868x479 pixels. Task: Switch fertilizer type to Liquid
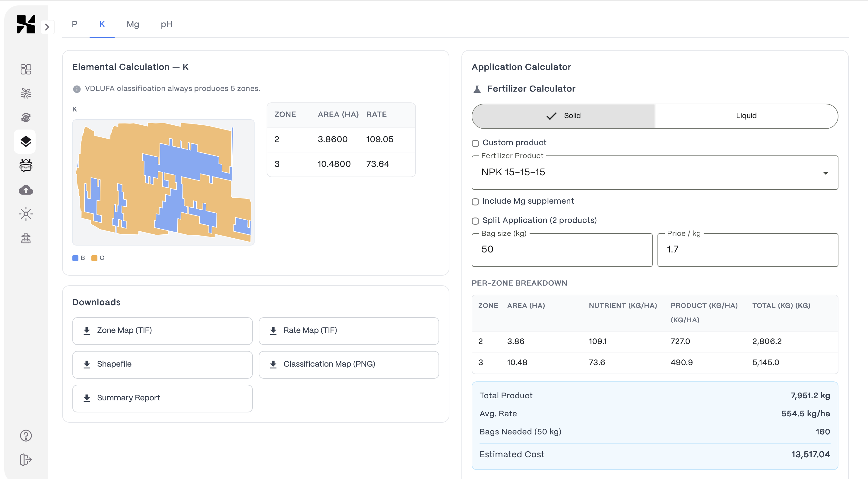tap(746, 116)
